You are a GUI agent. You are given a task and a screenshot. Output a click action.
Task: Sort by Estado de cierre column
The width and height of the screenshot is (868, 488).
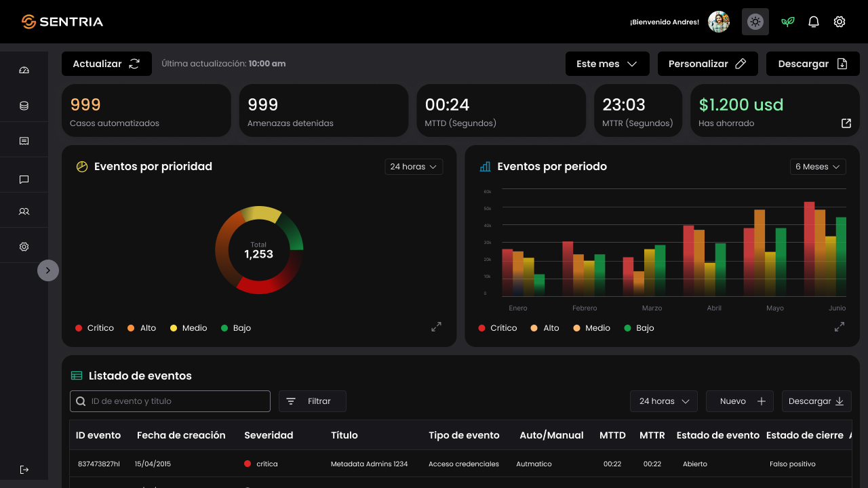click(x=805, y=435)
